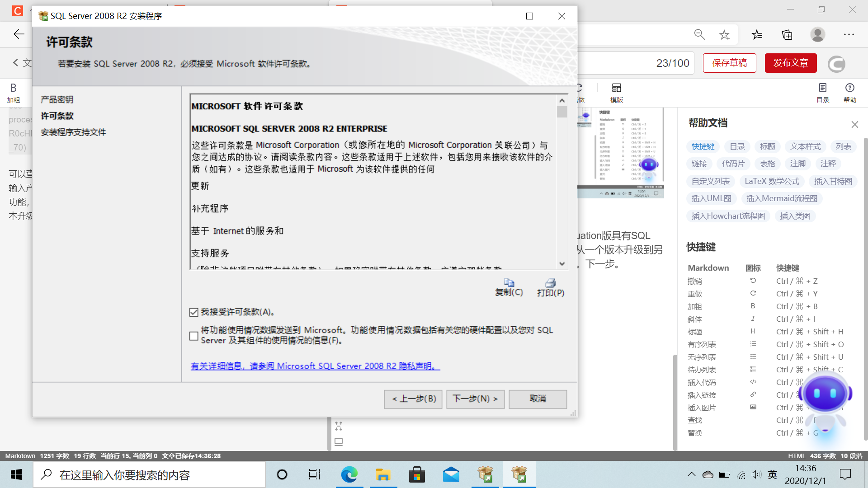This screenshot has width=868, height=488.
Task: Select 插入UML图 tag in help panel
Action: tap(712, 198)
